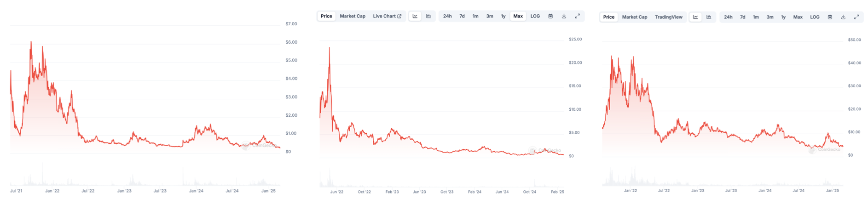This screenshot has height=204, width=868.
Task: Download chart data from the Live Chart toolbar
Action: 564,16
